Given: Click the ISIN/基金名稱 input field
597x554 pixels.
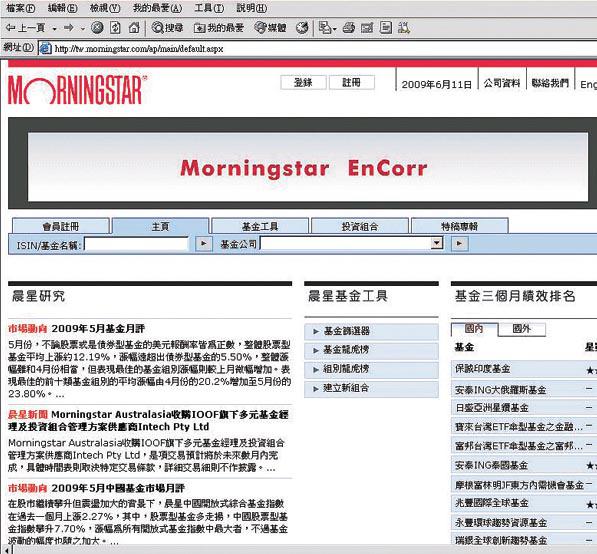Looking at the screenshot, I should [136, 244].
